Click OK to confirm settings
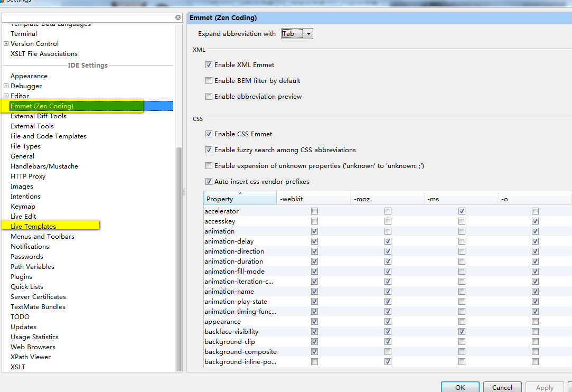572x392 pixels. [x=460, y=387]
